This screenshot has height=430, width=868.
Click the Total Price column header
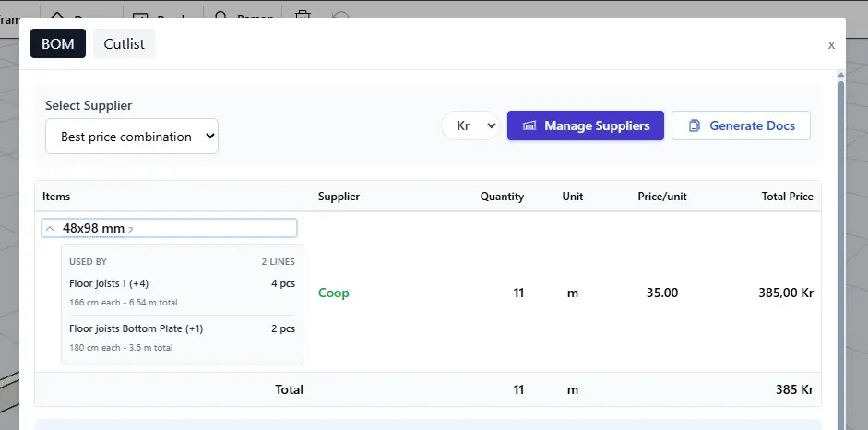pyautogui.click(x=787, y=197)
